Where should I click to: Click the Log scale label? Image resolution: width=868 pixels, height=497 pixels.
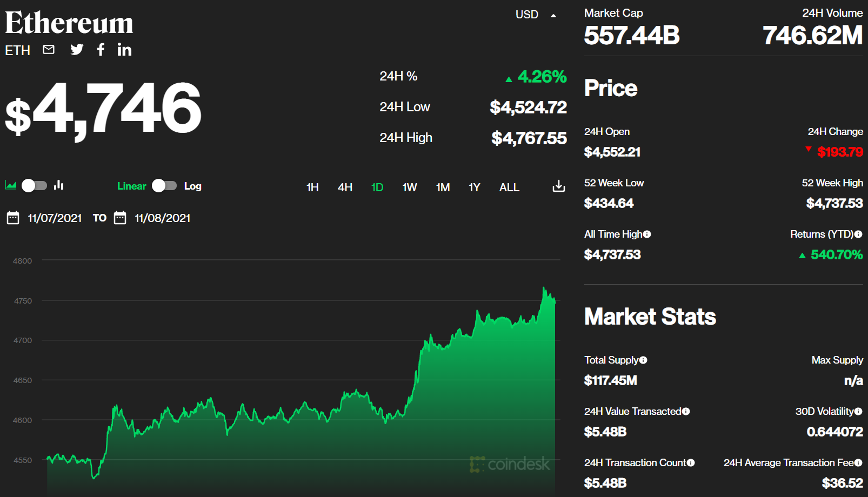click(x=192, y=186)
